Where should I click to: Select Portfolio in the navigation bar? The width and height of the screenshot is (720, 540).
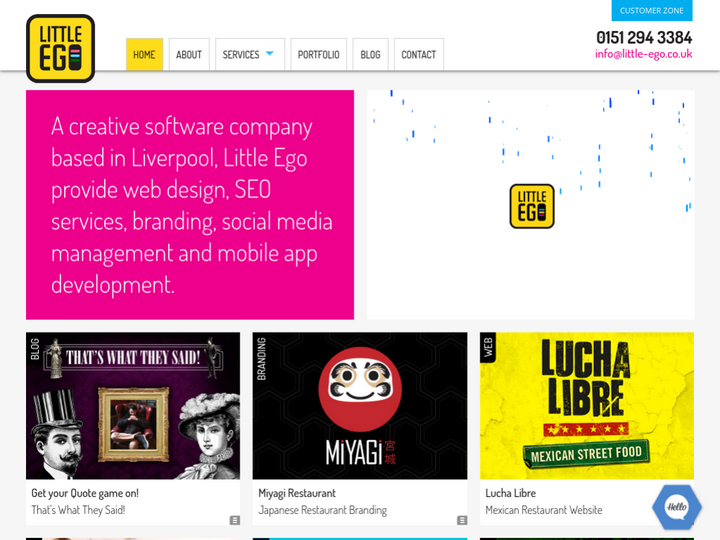318,55
